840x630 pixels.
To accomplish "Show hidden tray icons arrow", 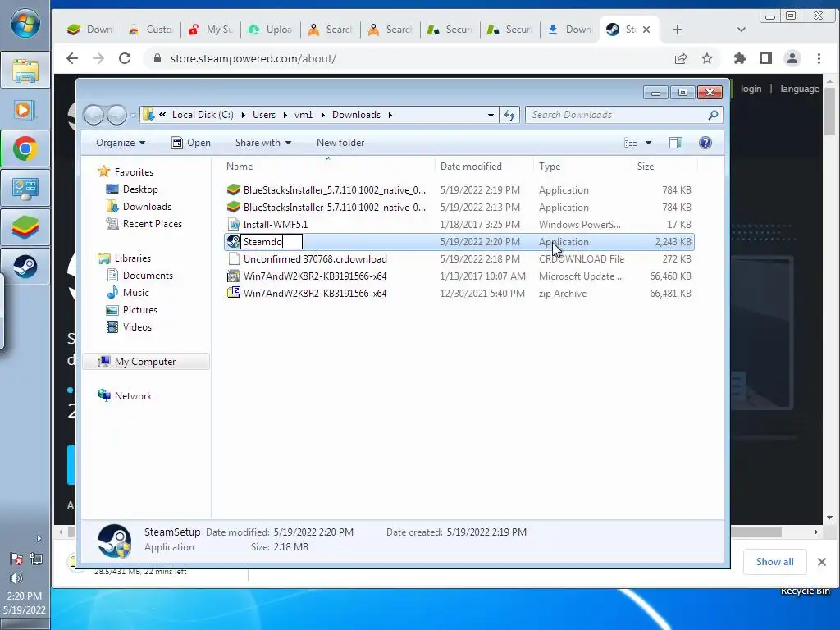I will [39, 538].
